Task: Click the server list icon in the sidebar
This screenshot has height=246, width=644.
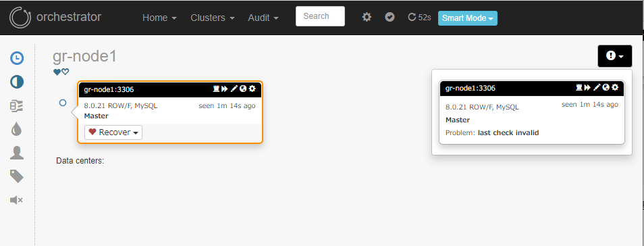Action: click(x=16, y=105)
